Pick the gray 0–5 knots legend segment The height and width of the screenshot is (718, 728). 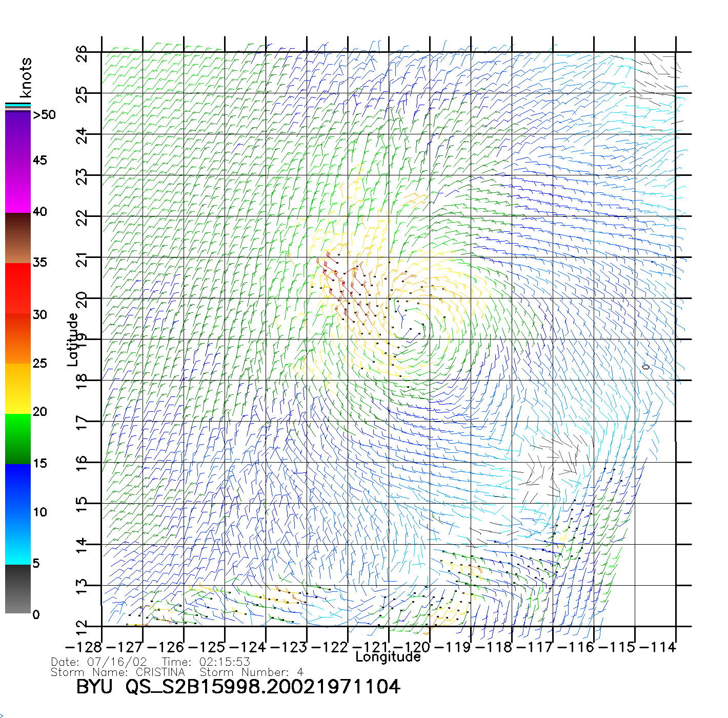tap(18, 589)
